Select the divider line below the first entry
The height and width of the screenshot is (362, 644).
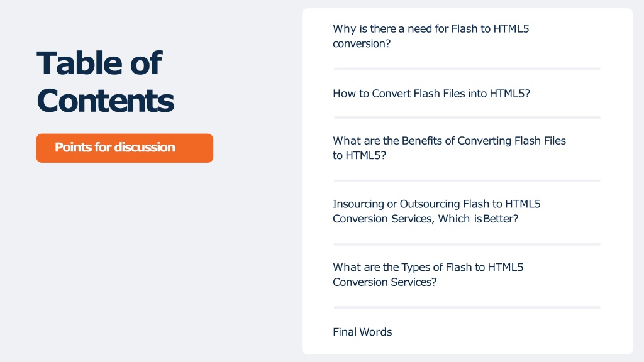point(467,69)
